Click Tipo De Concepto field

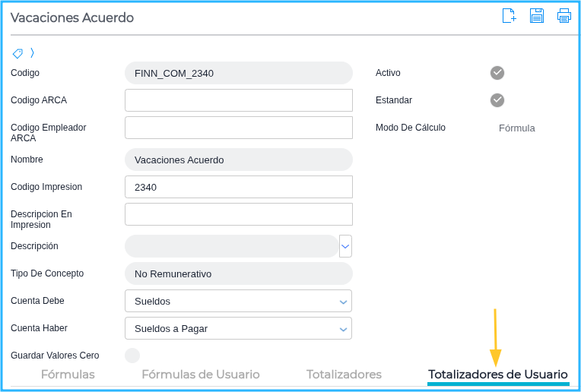pos(239,273)
